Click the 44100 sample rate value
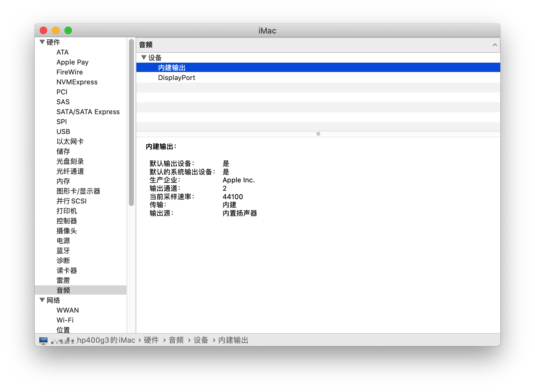The height and width of the screenshot is (392, 535). pyautogui.click(x=233, y=197)
